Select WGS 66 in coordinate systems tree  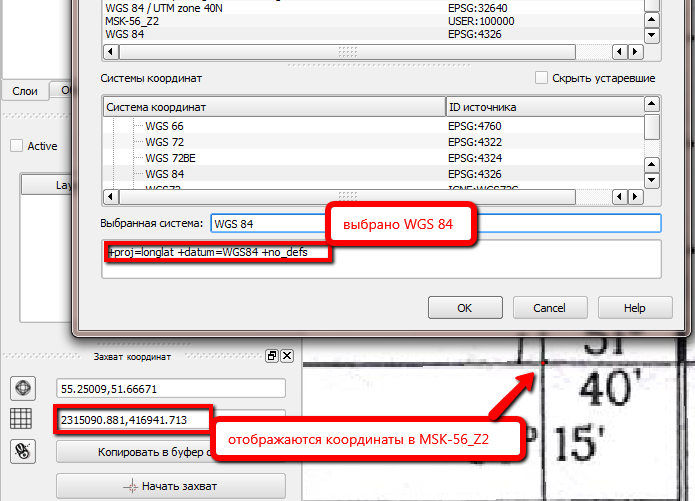[x=373, y=126]
